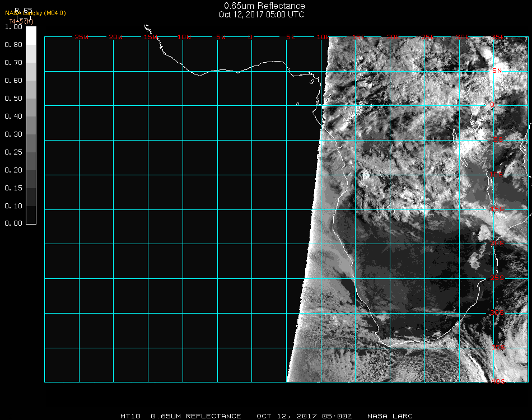This screenshot has height=420, width=532.
Task: Click the 10W longitude label
Action: tap(184, 37)
